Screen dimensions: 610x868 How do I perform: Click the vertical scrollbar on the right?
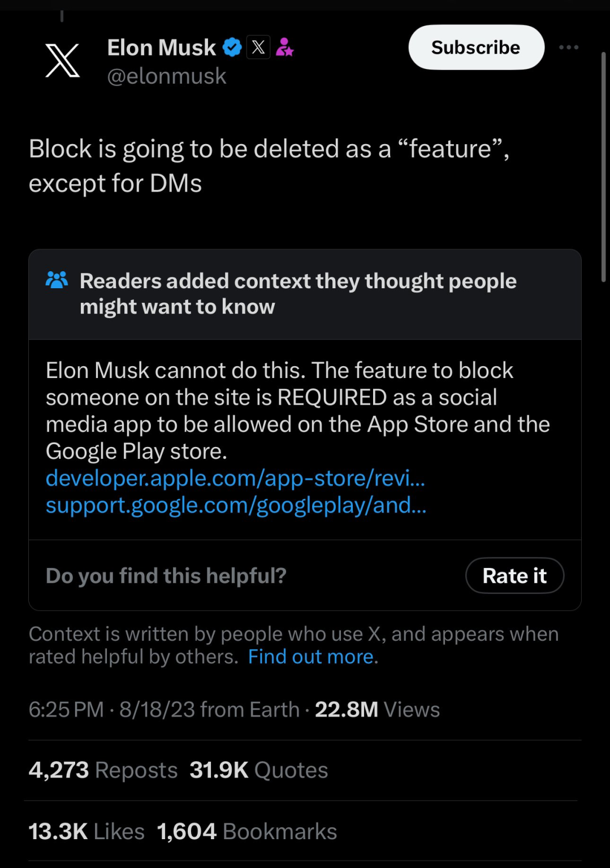coord(604,167)
